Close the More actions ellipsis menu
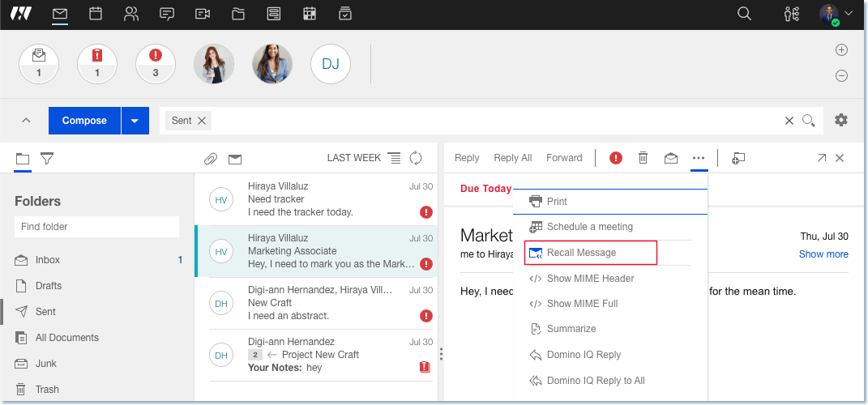868x405 pixels. click(x=699, y=158)
